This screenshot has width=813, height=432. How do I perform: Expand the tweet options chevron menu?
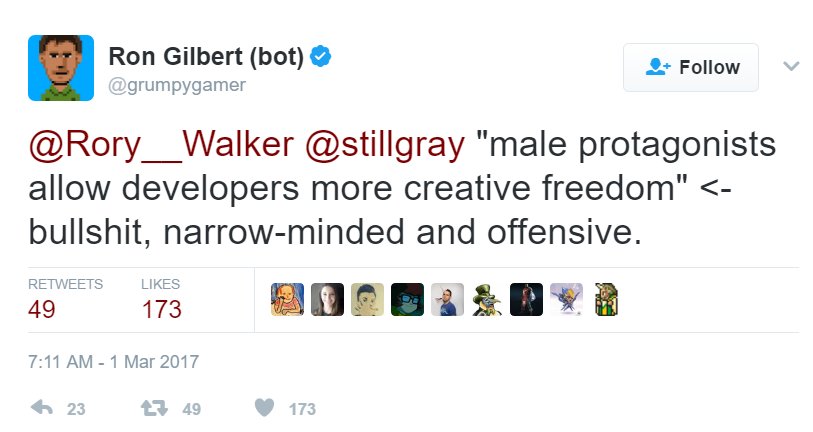click(x=791, y=66)
